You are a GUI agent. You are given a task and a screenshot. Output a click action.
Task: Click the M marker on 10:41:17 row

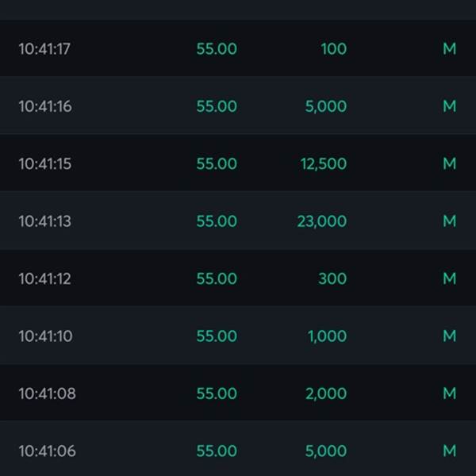pyautogui.click(x=449, y=49)
